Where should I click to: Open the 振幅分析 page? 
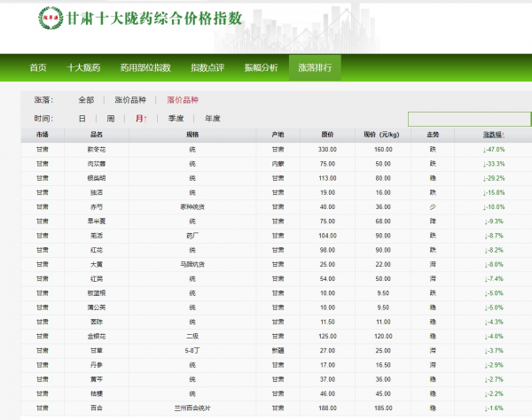coord(261,67)
